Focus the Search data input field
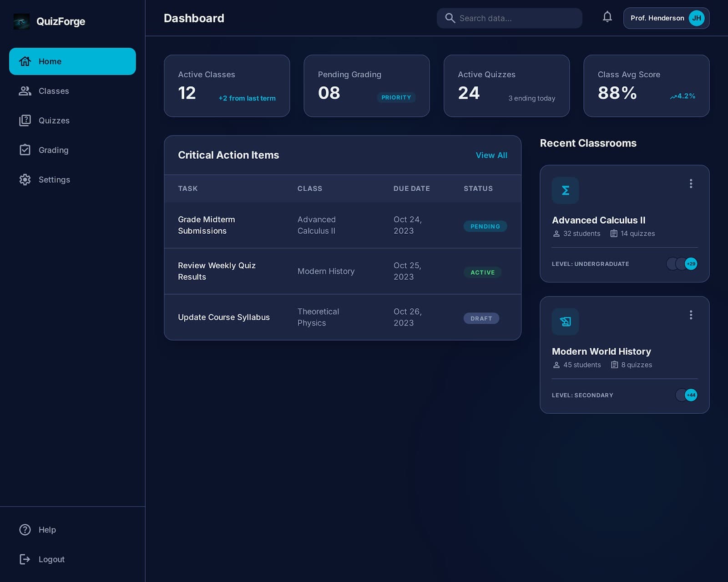 (510, 18)
